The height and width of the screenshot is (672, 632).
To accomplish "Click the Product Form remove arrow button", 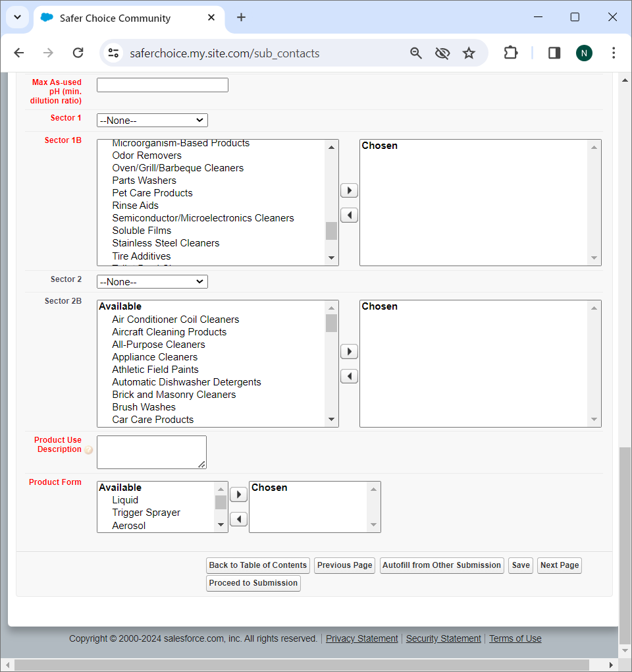I will (x=238, y=519).
